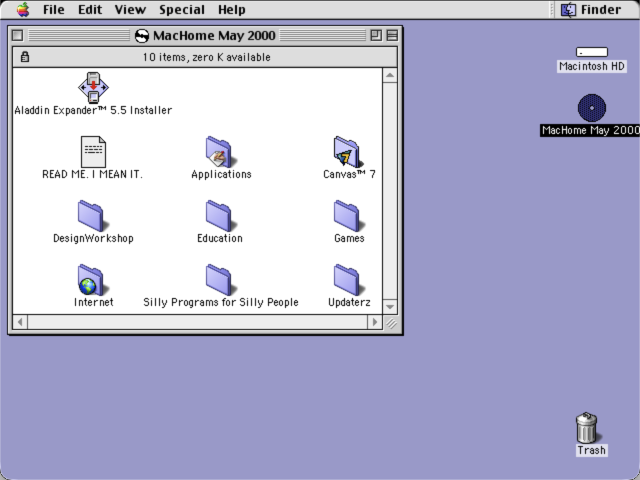
Task: Click the vertical scrollbar down arrow
Action: pyautogui.click(x=390, y=307)
